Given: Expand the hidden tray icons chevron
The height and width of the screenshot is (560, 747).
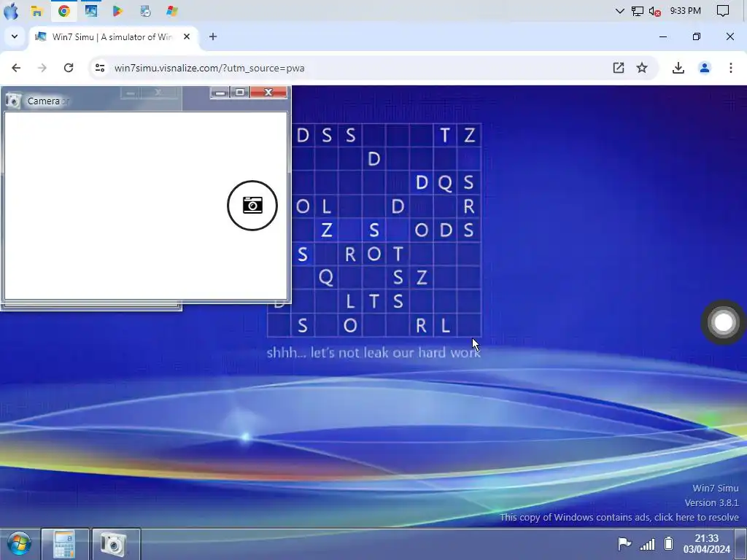Looking at the screenshot, I should pos(620,11).
